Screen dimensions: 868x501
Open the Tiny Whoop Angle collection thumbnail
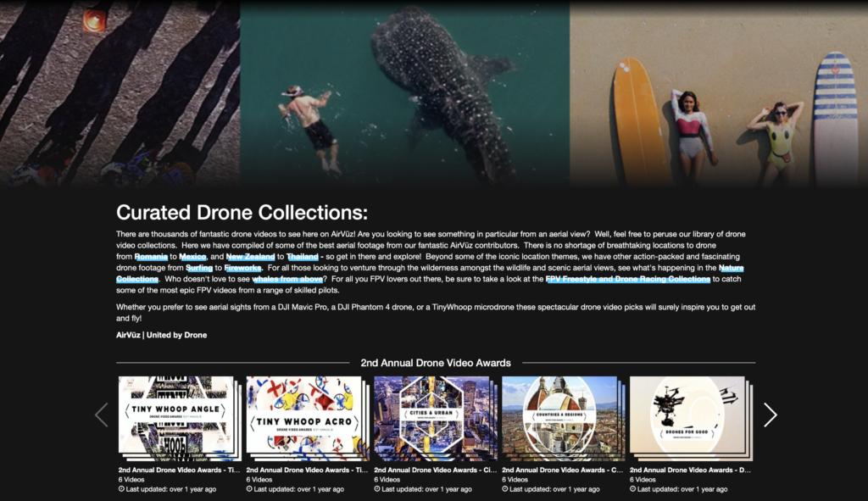pos(175,418)
